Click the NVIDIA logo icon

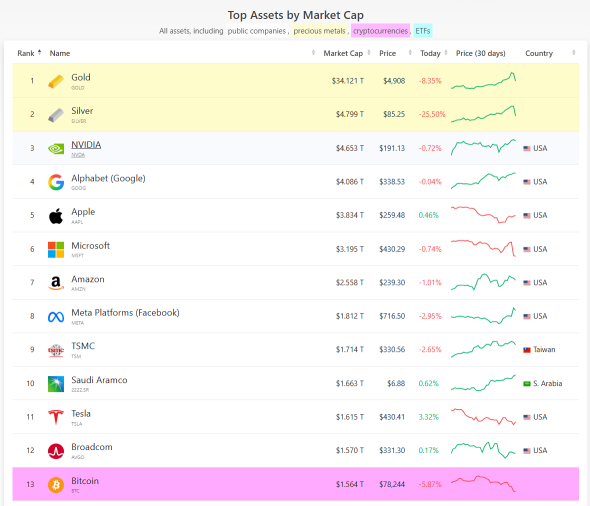(56, 149)
